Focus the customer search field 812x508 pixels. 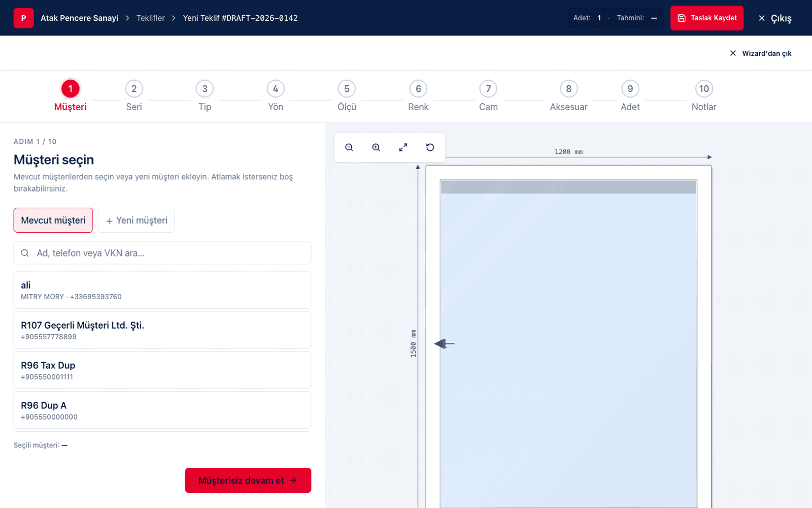click(162, 253)
